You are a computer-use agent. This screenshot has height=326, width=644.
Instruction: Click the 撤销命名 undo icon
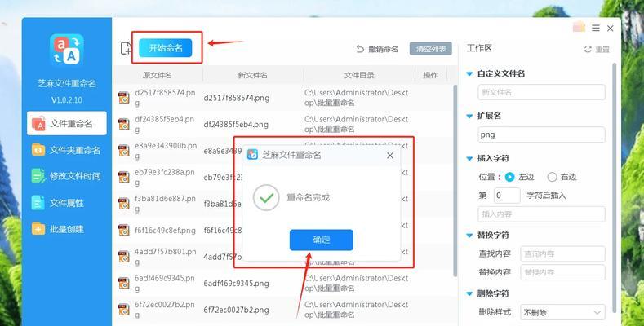point(360,49)
